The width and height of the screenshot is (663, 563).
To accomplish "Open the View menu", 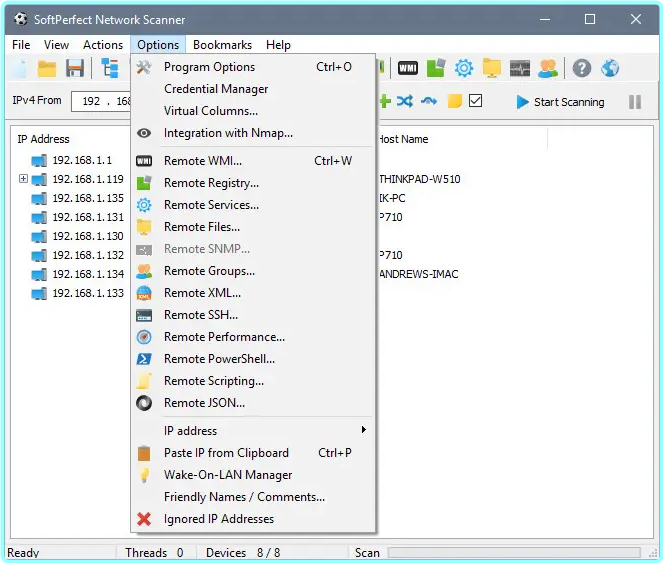I will point(56,45).
